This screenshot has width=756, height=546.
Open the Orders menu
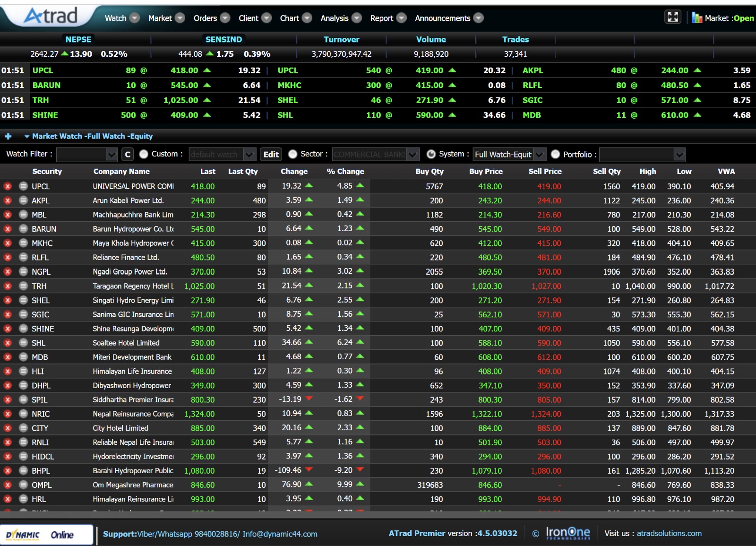pos(211,18)
